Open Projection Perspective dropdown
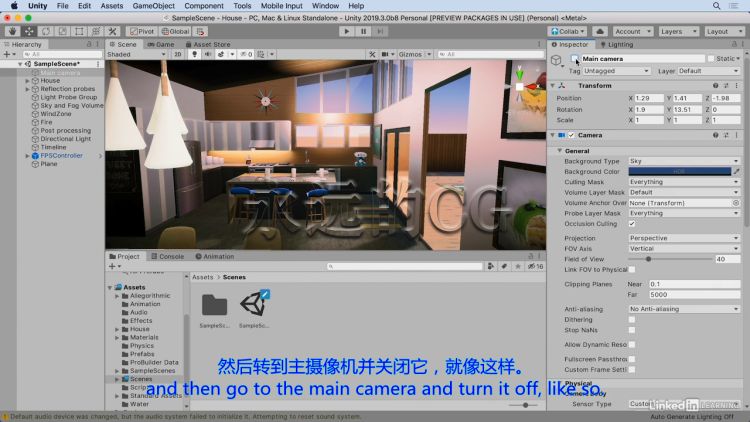This screenshot has width=750, height=422. pos(684,238)
